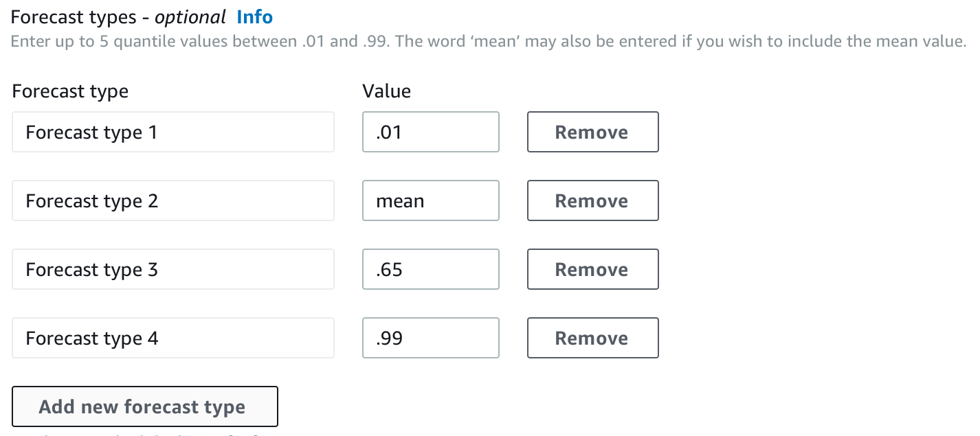Click the Forecast type 3 field

(172, 269)
